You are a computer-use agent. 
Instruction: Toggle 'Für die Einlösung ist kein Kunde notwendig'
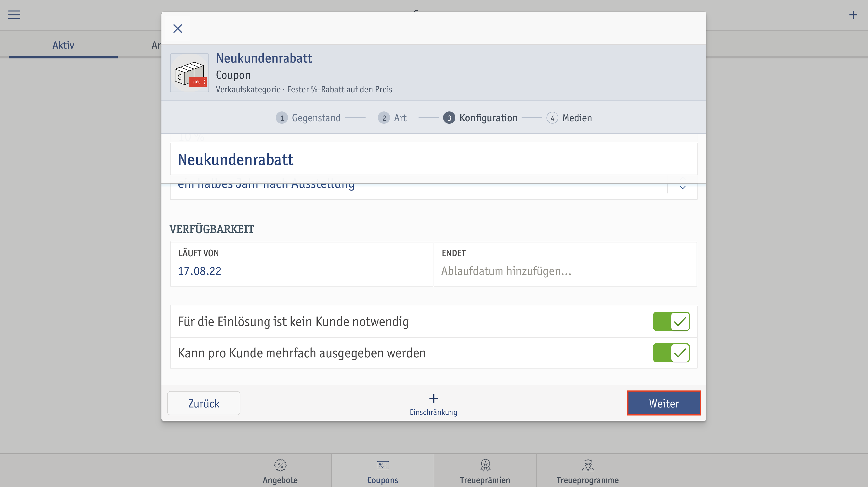pos(671,322)
